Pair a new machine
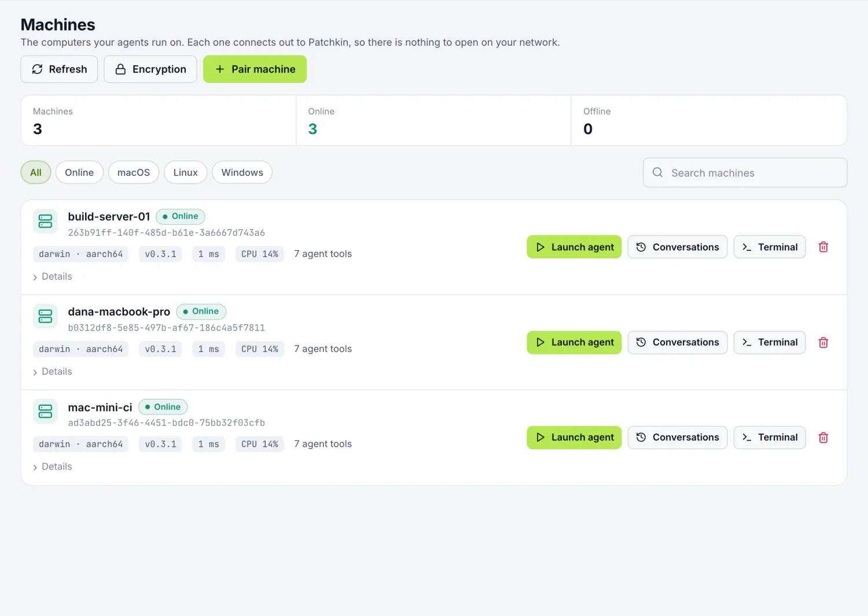Image resolution: width=868 pixels, height=616 pixels. pos(255,69)
